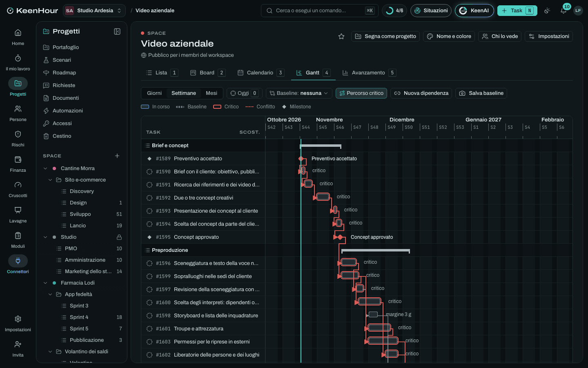The width and height of the screenshot is (588, 368).
Task: Focus the Cerca o esegui un comando field
Action: 319,11
